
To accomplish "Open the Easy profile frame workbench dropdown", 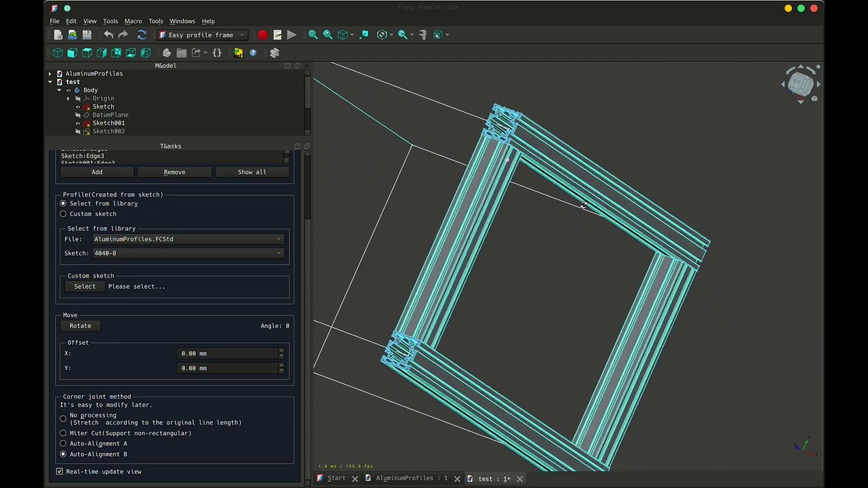I will coord(202,35).
